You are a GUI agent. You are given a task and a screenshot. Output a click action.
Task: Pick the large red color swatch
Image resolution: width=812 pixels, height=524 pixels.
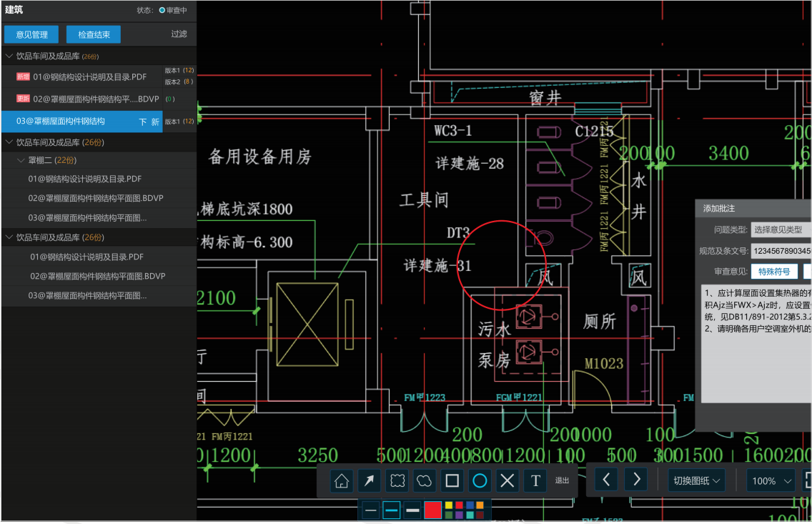[433, 510]
